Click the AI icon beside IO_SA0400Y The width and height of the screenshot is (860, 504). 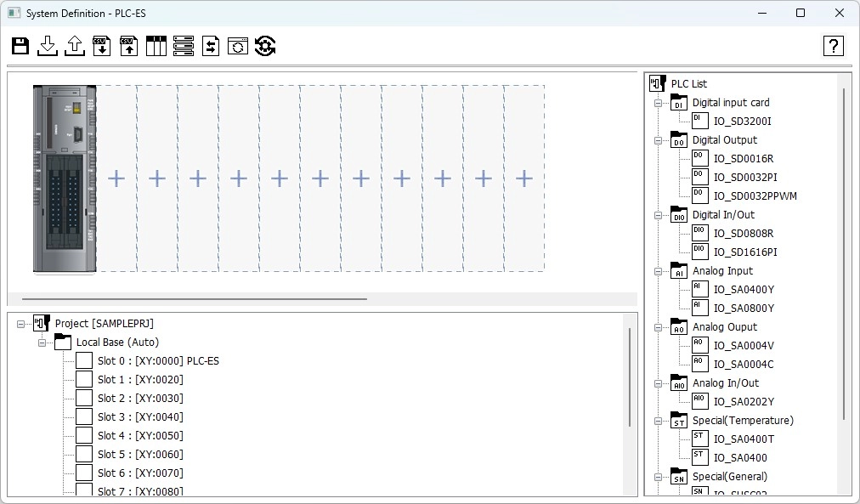(700, 290)
